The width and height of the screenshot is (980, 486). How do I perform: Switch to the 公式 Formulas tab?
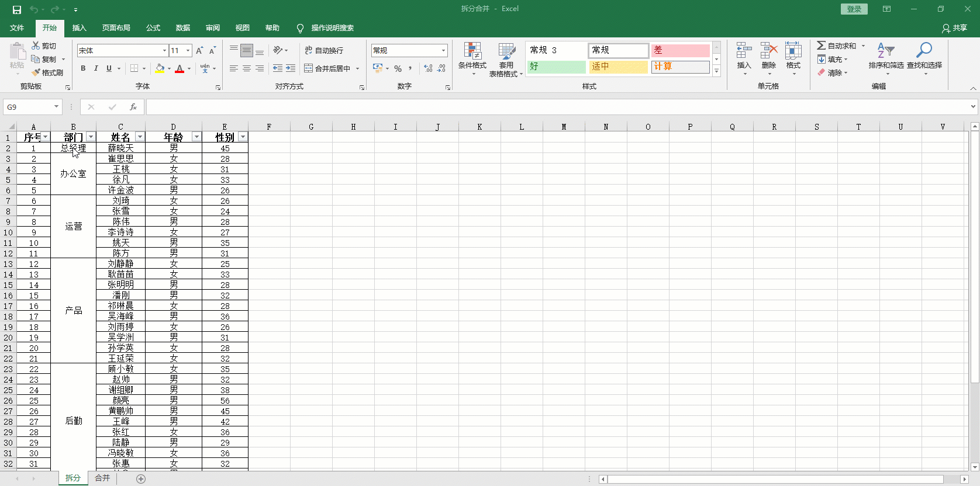click(x=153, y=28)
